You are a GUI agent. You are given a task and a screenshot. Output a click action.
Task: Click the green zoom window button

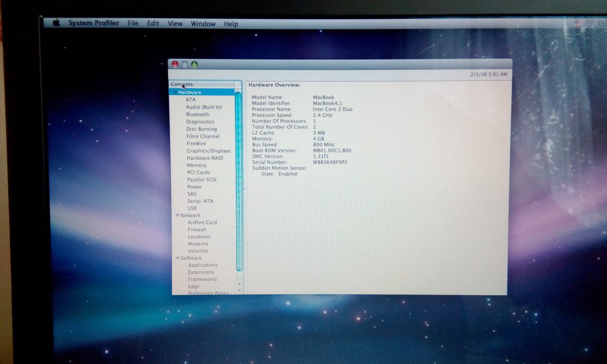click(x=194, y=64)
